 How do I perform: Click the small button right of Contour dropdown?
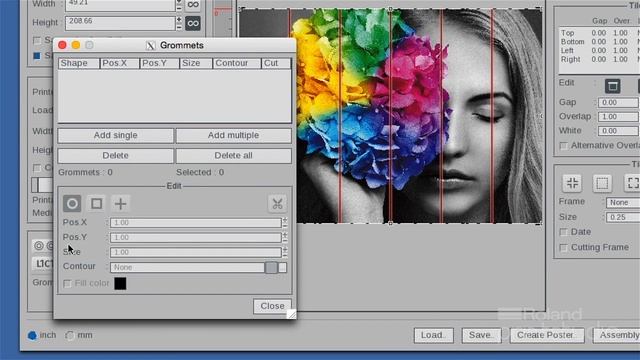(x=282, y=267)
